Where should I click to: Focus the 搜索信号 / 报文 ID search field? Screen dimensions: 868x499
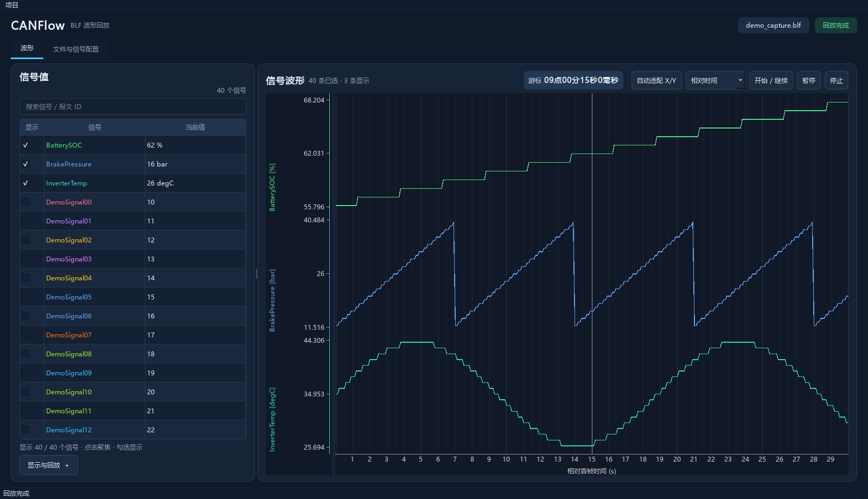133,106
